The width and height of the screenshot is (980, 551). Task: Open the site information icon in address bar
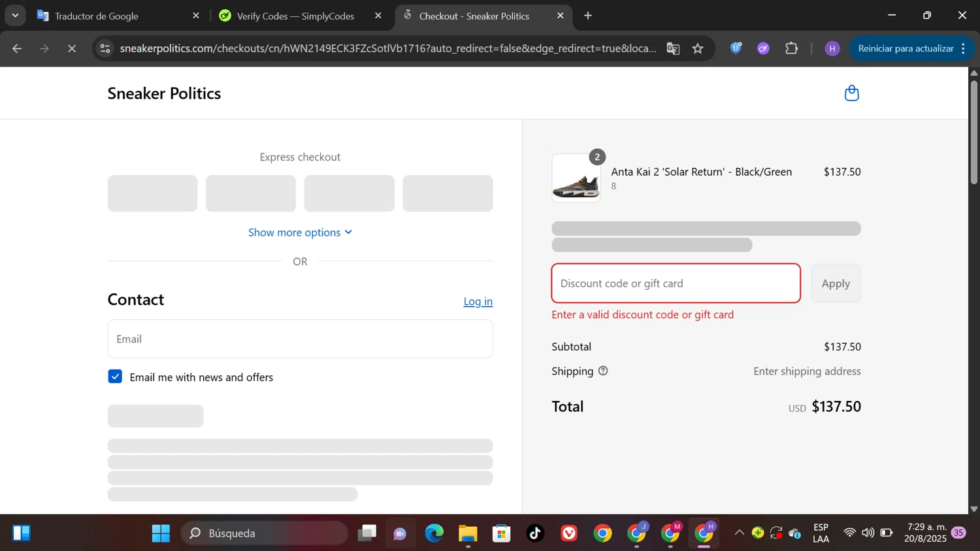[105, 48]
